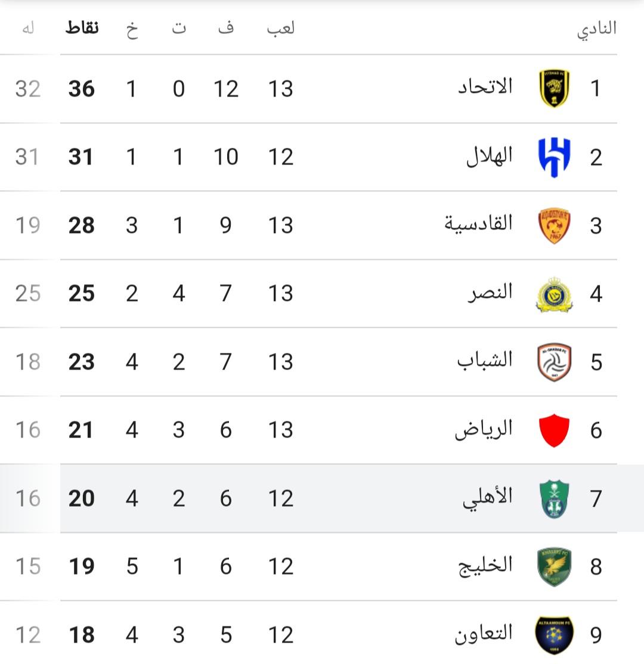This screenshot has height=664, width=644.
Task: Click the Al-Ittihad yellow and black crest
Action: tap(554, 88)
